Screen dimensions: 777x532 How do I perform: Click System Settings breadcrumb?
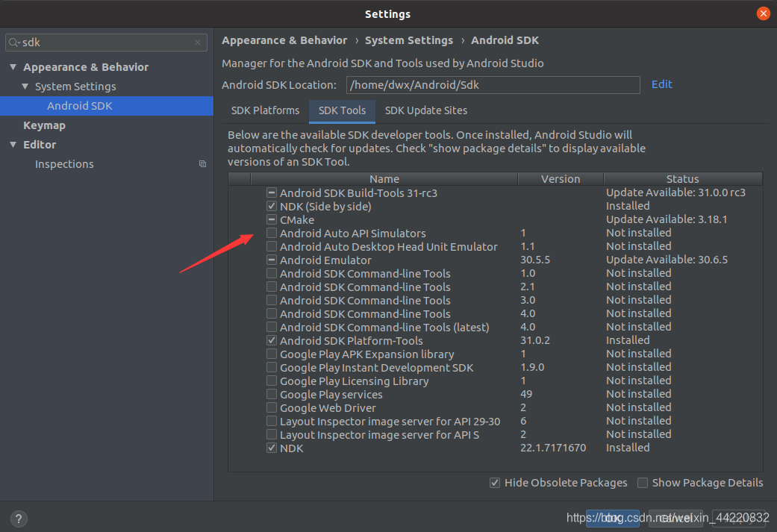click(x=409, y=40)
